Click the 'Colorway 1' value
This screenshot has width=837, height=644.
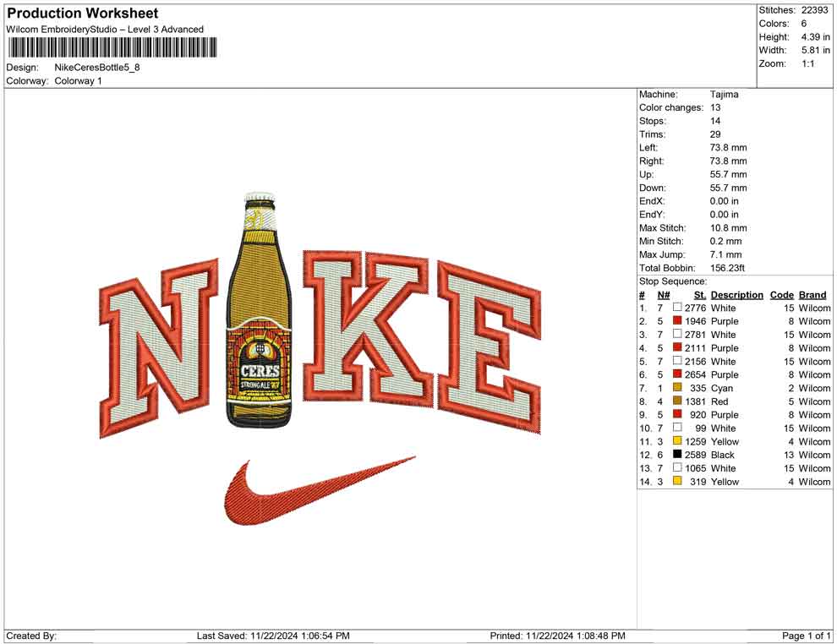78,81
